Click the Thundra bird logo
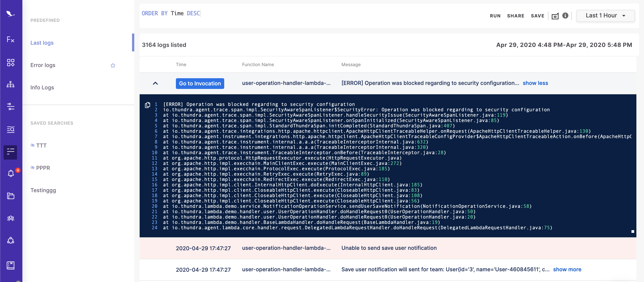Screen dimensions: 644x282 [x=11, y=14]
